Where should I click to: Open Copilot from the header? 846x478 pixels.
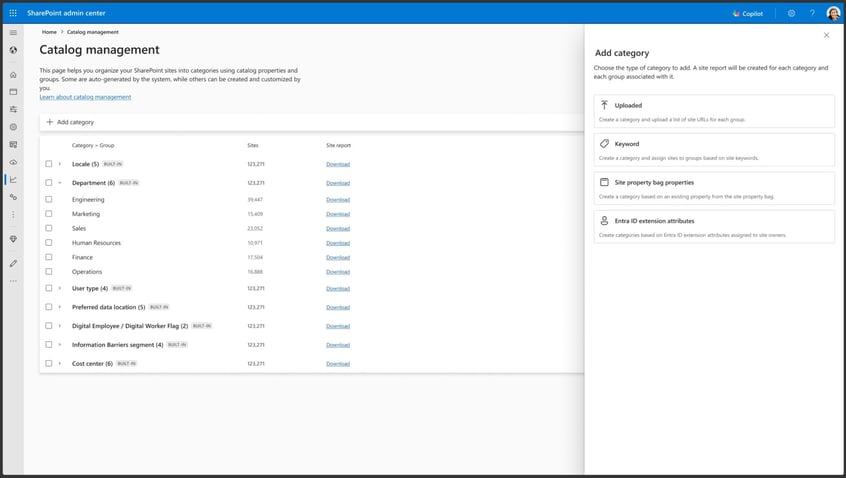tap(748, 13)
